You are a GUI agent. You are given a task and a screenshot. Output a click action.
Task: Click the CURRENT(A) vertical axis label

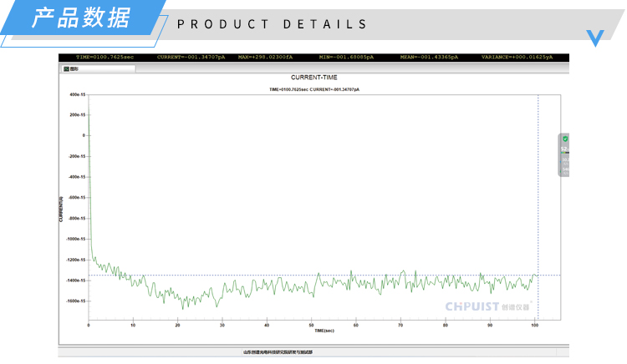[61, 209]
